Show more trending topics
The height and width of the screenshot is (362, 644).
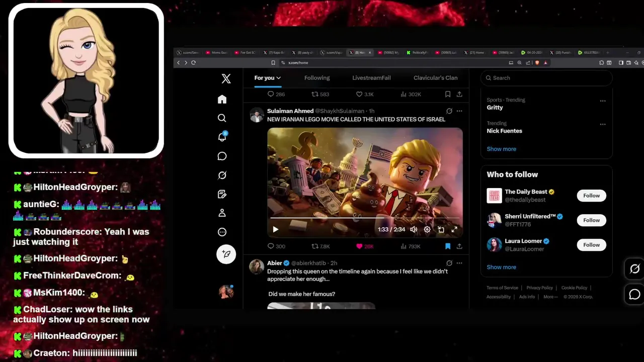pos(501,149)
